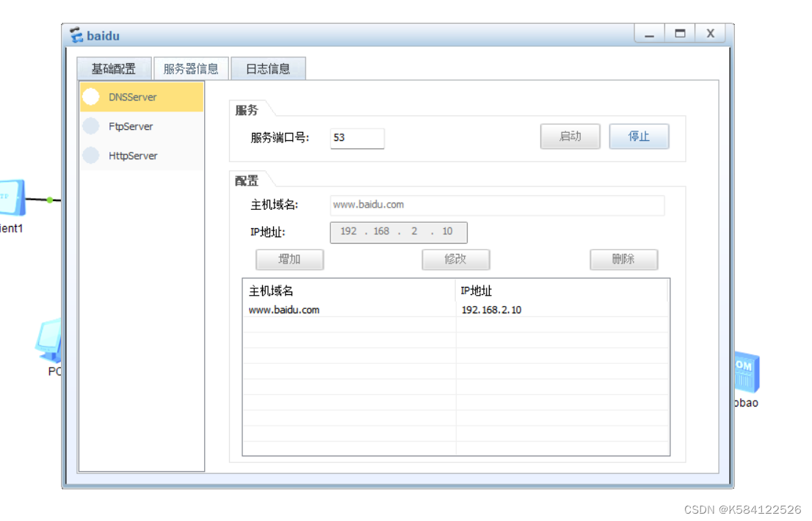The image size is (812, 521).
Task: Click the 删除 delete button
Action: coord(623,259)
